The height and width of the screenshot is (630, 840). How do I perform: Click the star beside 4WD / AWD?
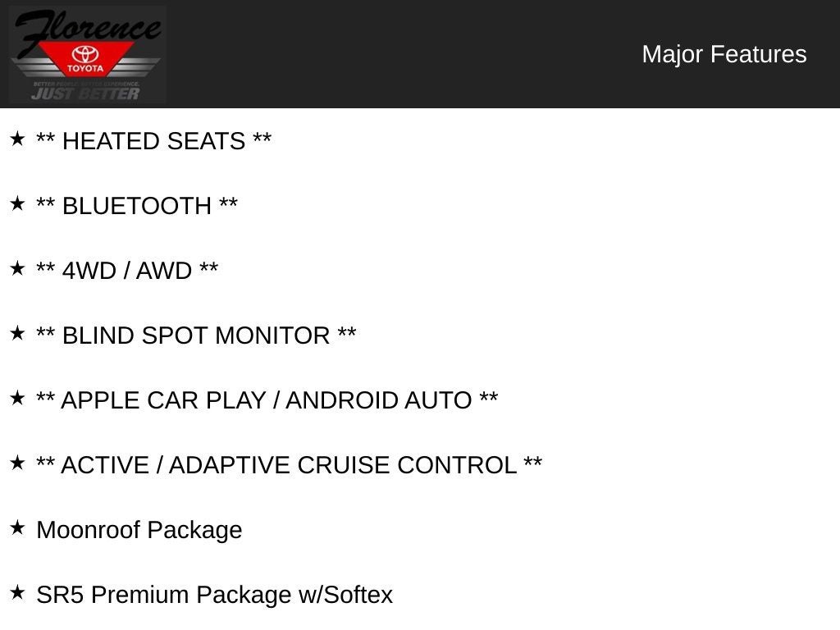[x=17, y=269]
